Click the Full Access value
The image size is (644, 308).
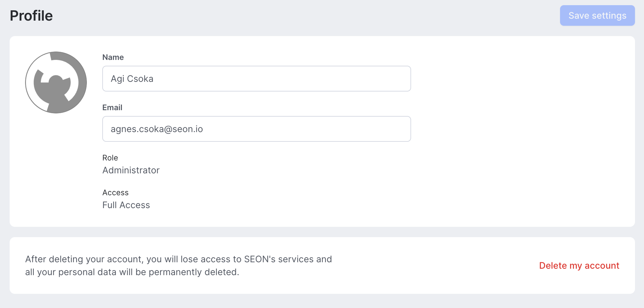pyautogui.click(x=126, y=205)
